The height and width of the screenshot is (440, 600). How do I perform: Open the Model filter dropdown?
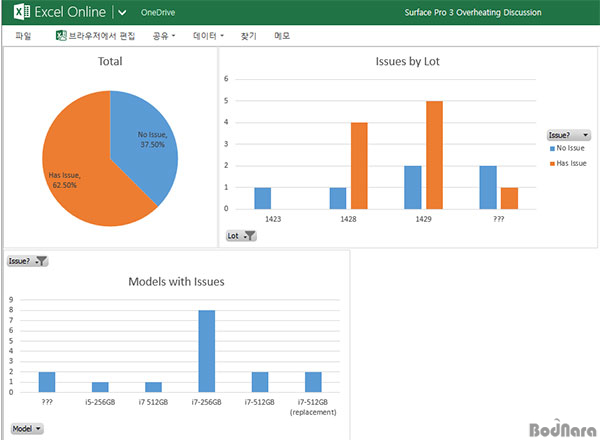tap(27, 429)
